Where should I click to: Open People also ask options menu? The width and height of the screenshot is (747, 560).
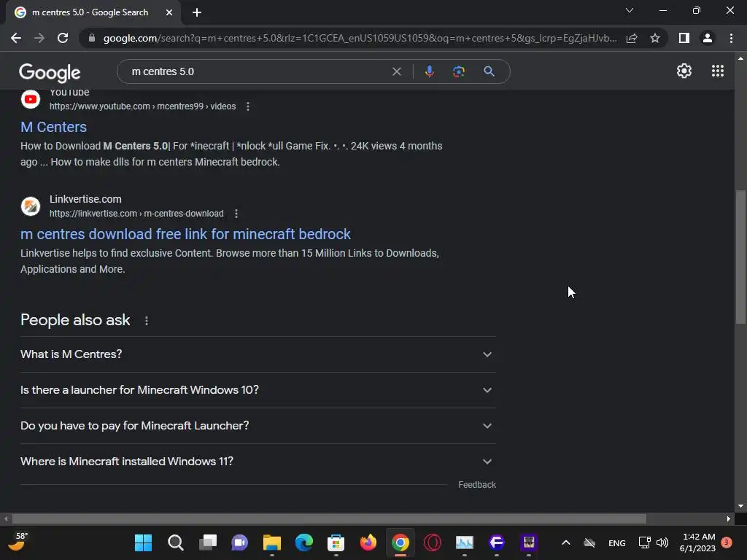tap(146, 321)
